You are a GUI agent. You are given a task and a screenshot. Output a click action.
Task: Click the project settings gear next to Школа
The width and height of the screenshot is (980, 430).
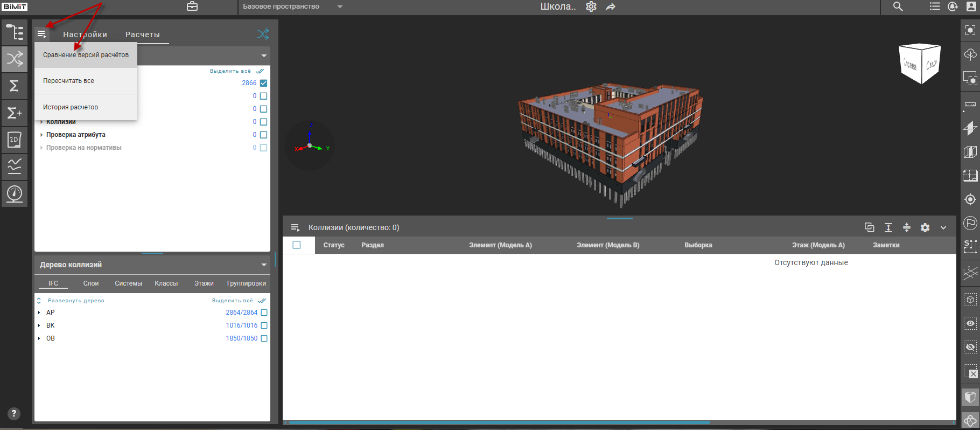pos(591,6)
